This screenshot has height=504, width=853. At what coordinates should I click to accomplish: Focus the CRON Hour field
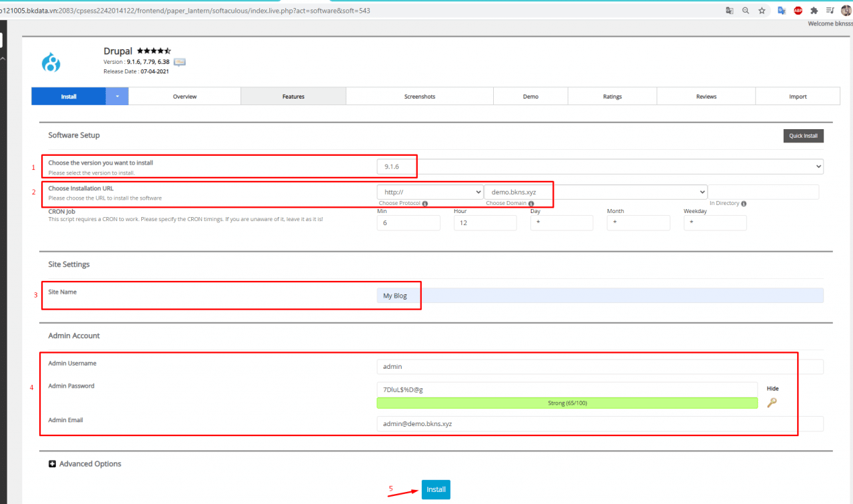(x=485, y=223)
